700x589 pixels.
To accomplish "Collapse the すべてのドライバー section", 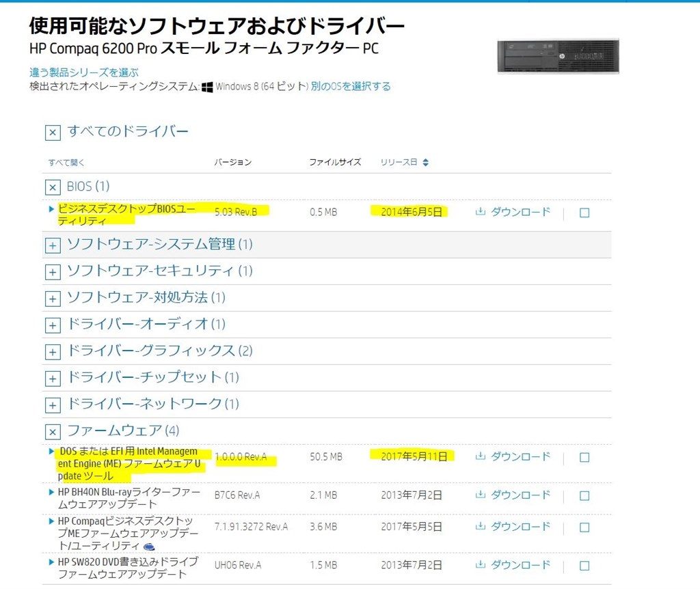I will pos(53,133).
